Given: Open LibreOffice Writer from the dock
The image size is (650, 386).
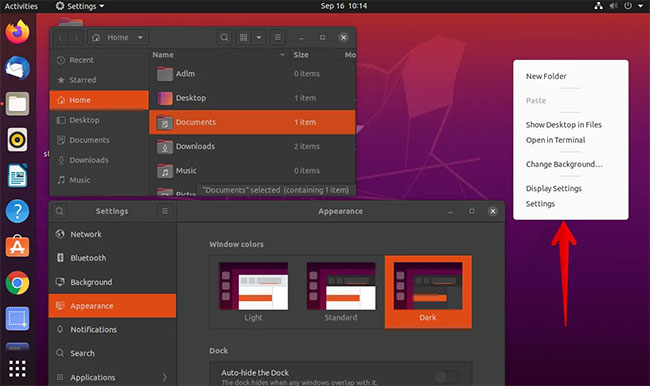Looking at the screenshot, I should [17, 175].
